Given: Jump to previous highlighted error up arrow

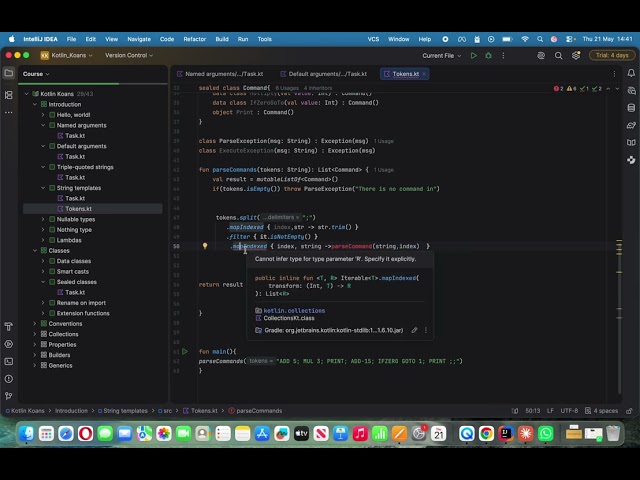Looking at the screenshot, I should coord(608,89).
